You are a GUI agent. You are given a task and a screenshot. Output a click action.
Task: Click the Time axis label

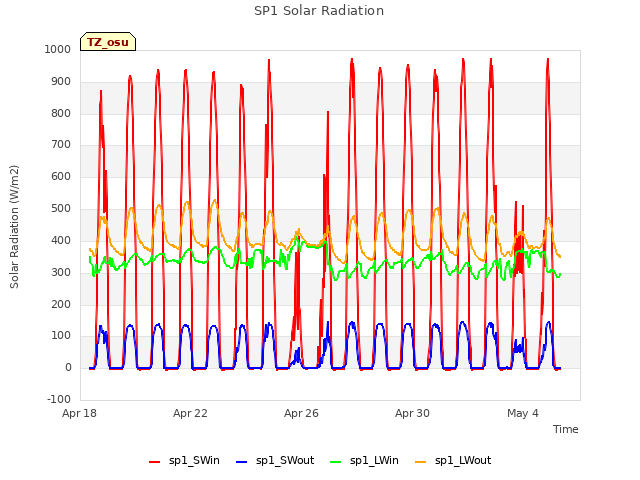pyautogui.click(x=565, y=429)
